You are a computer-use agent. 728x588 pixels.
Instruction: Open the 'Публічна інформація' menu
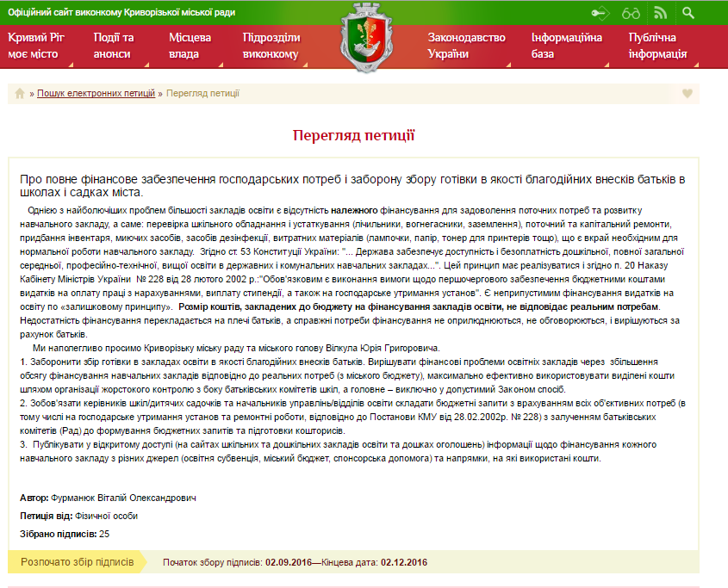[657, 46]
